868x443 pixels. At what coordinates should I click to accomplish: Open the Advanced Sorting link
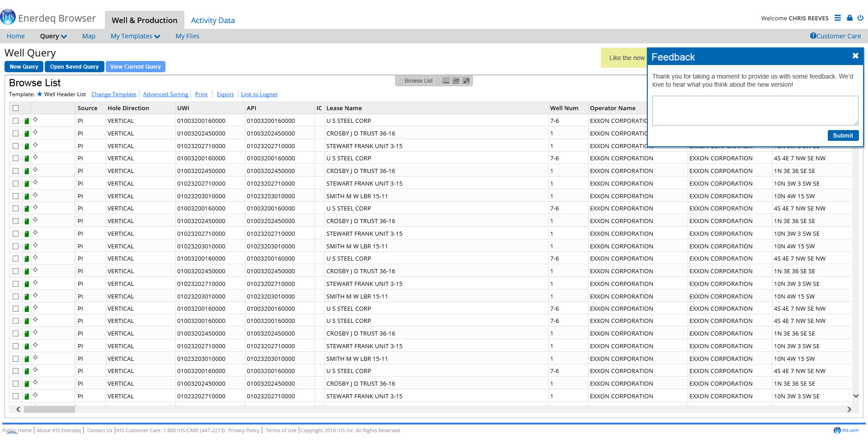(x=165, y=94)
